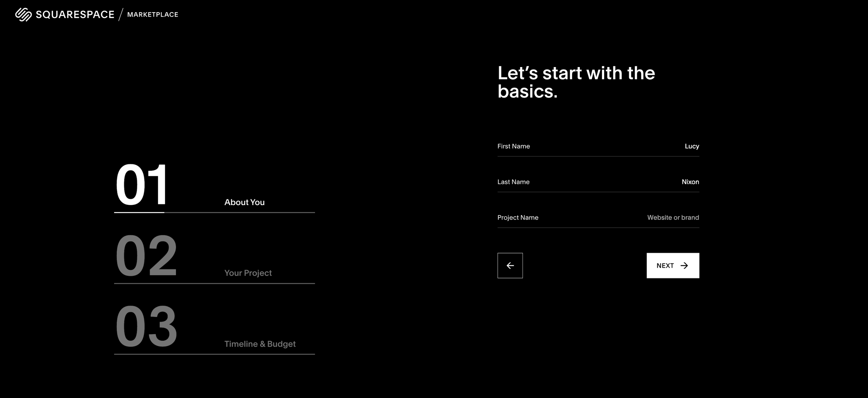
Task: Click the Timeline & Budget step label
Action: click(x=260, y=344)
